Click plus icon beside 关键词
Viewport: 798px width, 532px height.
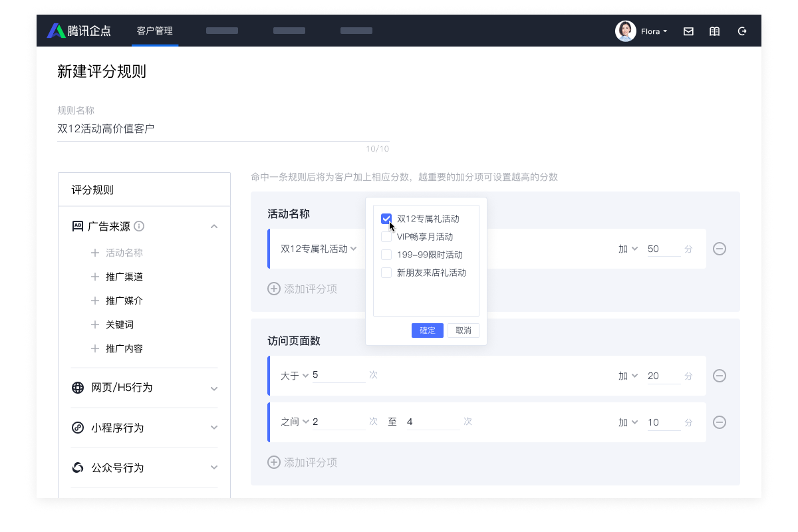94,325
